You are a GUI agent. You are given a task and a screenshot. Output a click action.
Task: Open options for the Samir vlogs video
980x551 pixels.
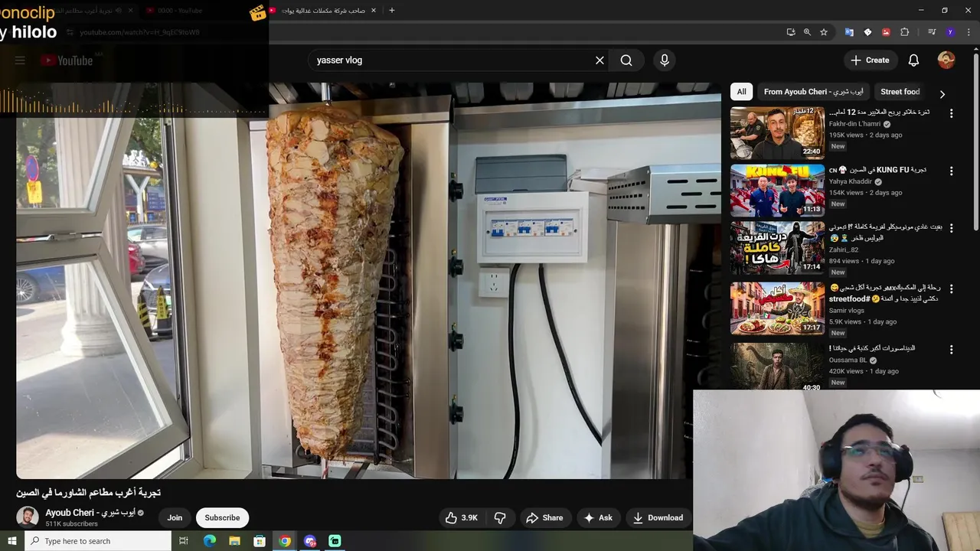click(952, 289)
